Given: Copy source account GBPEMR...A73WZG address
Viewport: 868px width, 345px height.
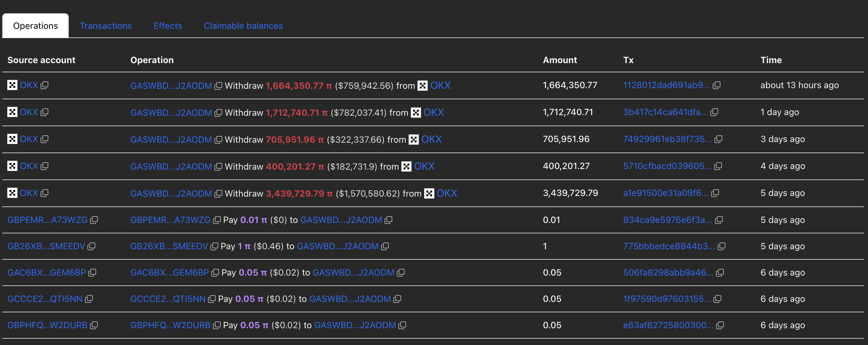Looking at the screenshot, I should pyautogui.click(x=94, y=220).
